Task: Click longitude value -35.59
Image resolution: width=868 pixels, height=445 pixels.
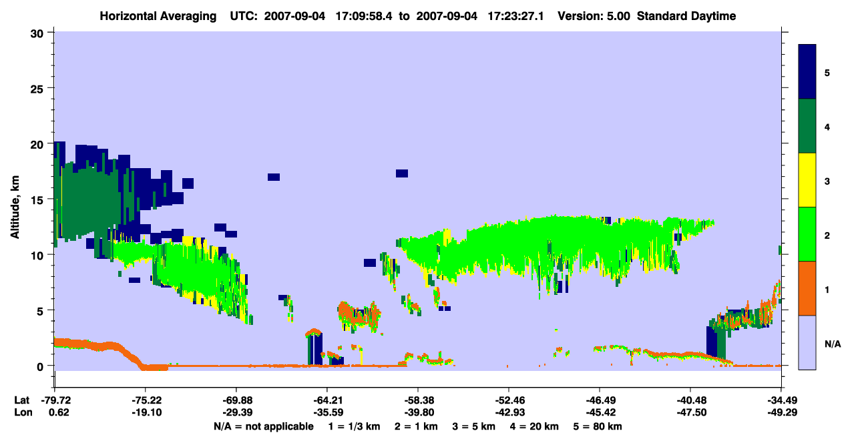Action: tap(327, 412)
